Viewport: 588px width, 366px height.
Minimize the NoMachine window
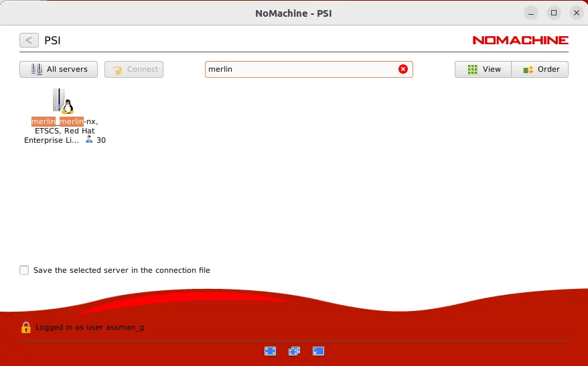tap(530, 13)
